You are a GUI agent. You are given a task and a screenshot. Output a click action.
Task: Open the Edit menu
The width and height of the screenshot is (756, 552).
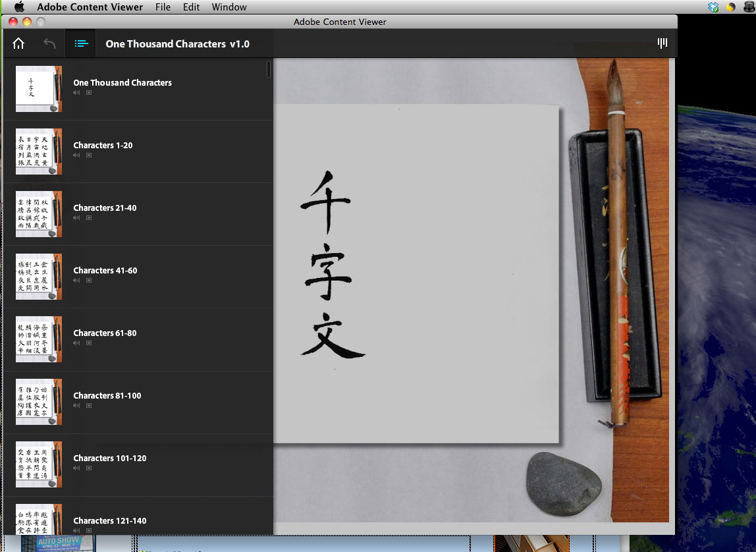(x=191, y=7)
